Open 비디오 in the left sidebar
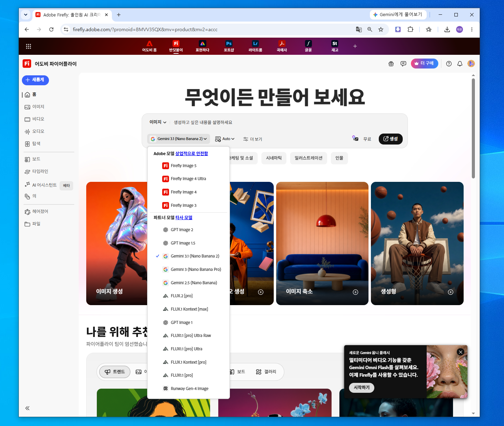The image size is (504, 426). pos(34,119)
